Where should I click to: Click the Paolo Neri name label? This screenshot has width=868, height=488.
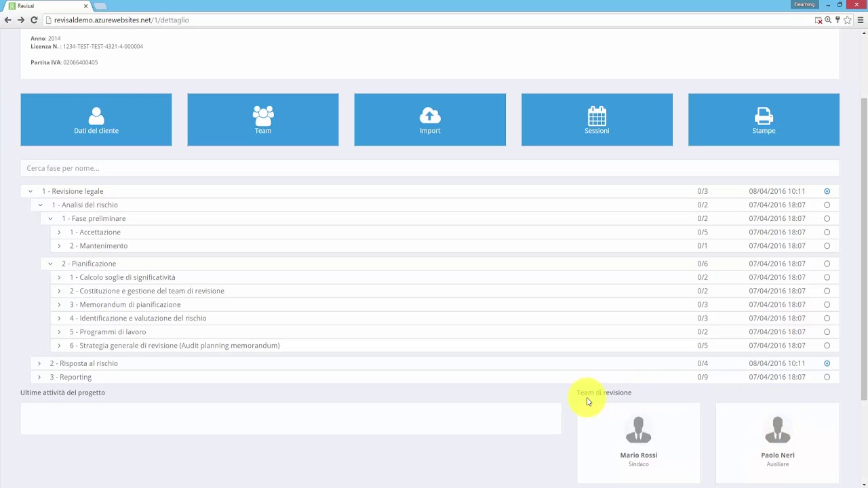coord(777,455)
